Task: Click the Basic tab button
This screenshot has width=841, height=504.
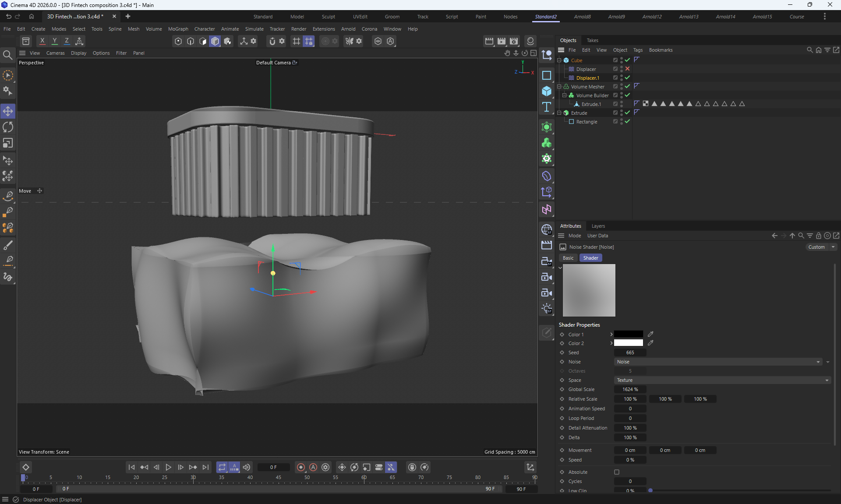Action: (568, 258)
